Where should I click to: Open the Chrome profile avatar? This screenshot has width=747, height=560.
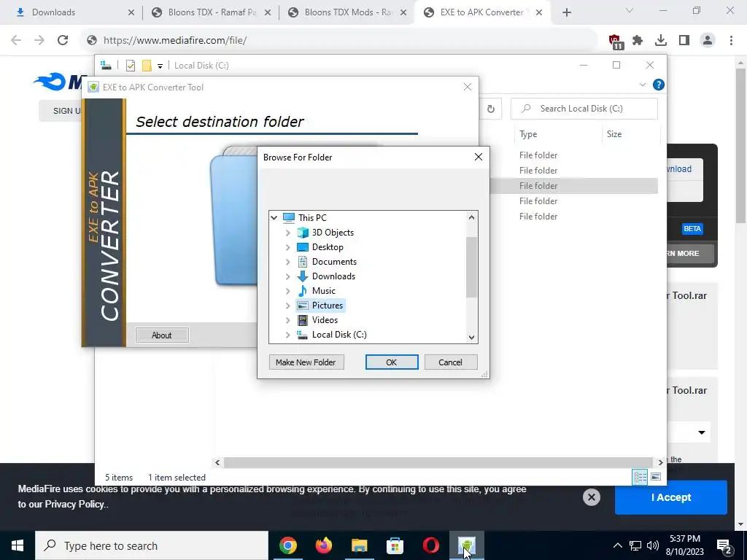[708, 41]
